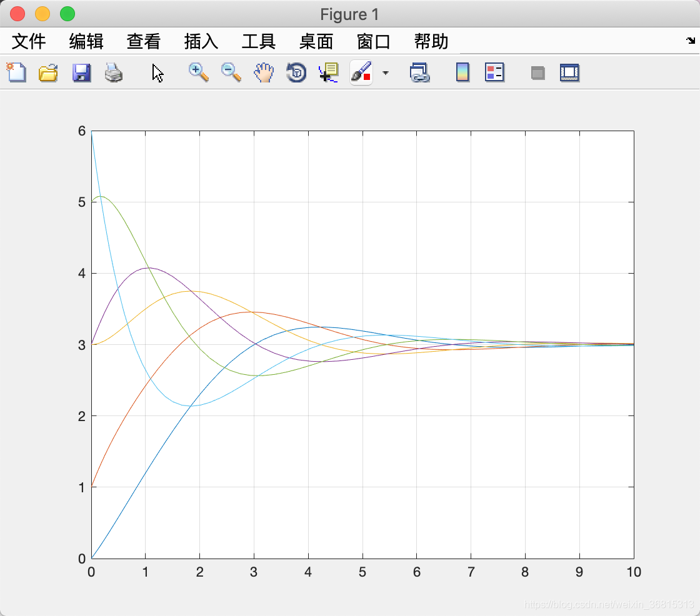Click the y-axis tick label 6
Viewport: 700px width, 616px height.
pyautogui.click(x=82, y=131)
